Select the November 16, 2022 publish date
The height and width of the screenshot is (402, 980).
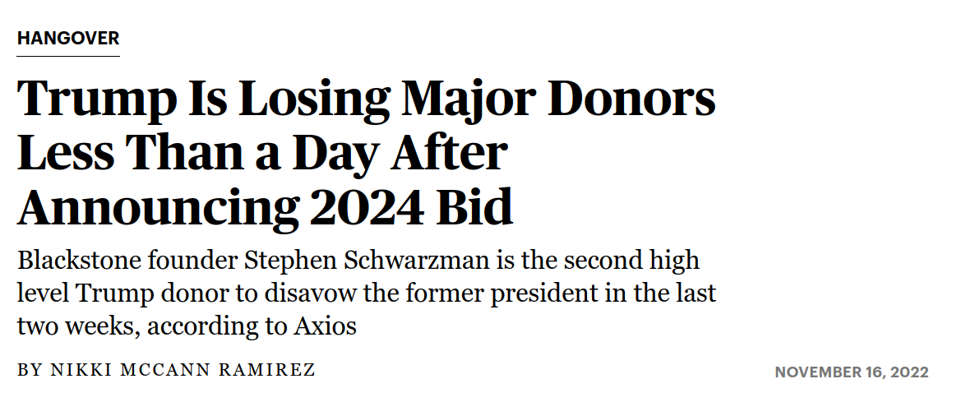pyautogui.click(x=852, y=372)
